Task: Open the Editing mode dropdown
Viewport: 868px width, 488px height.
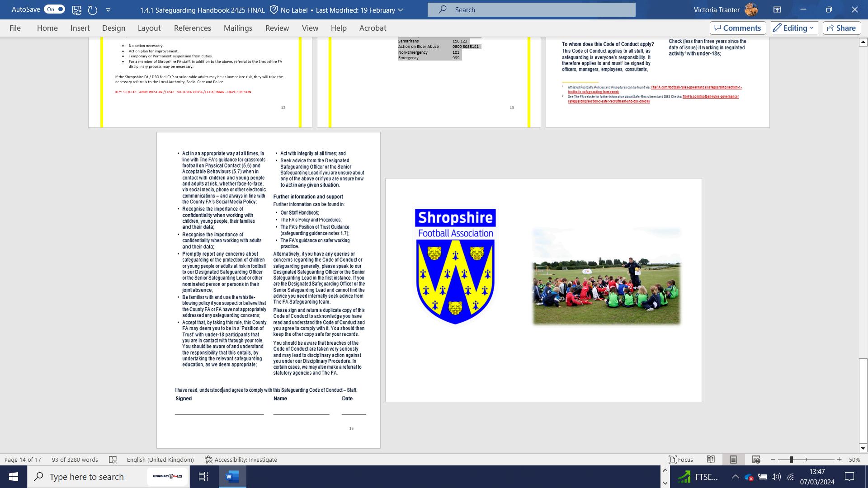Action: (794, 28)
